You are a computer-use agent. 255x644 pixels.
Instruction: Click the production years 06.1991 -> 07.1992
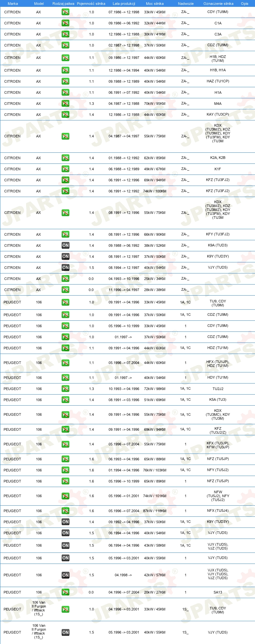pyautogui.click(x=124, y=92)
